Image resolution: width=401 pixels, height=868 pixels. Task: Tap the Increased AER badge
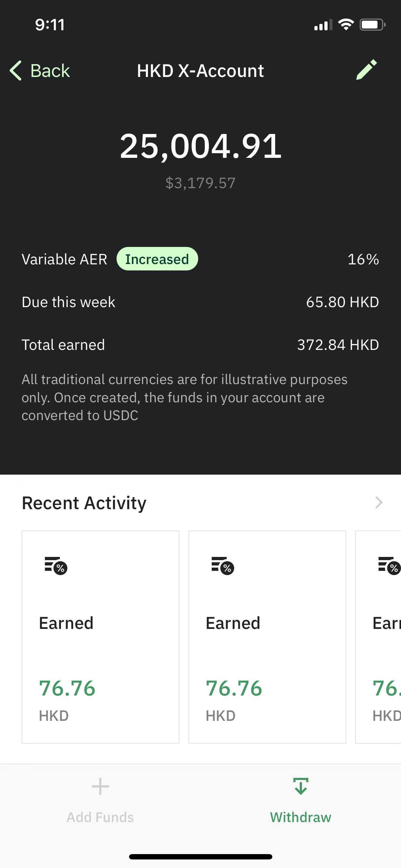click(157, 259)
